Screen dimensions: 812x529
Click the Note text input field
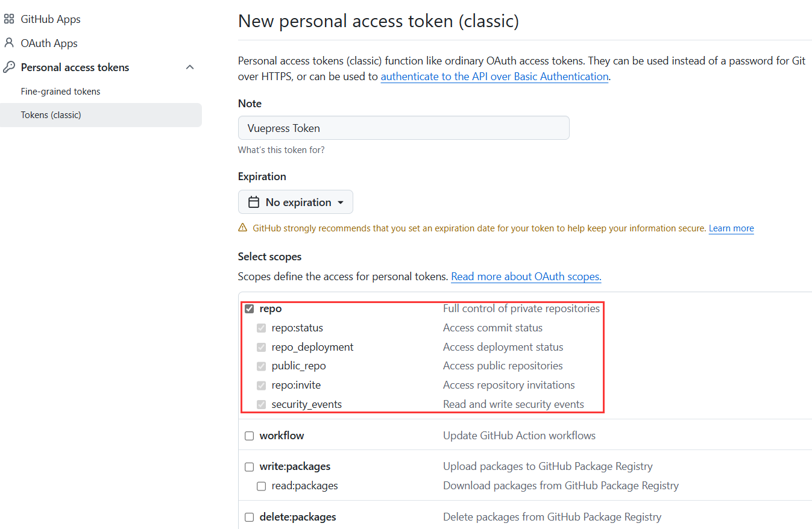pos(403,128)
